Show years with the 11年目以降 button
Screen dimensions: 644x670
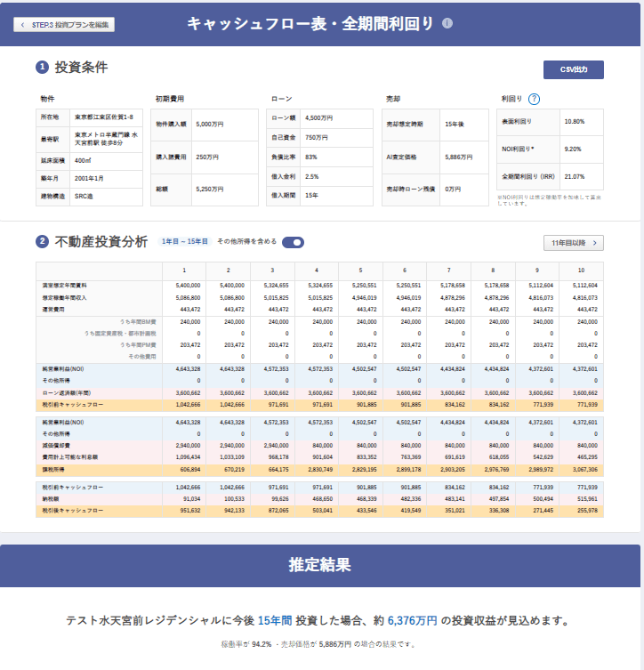coord(573,243)
